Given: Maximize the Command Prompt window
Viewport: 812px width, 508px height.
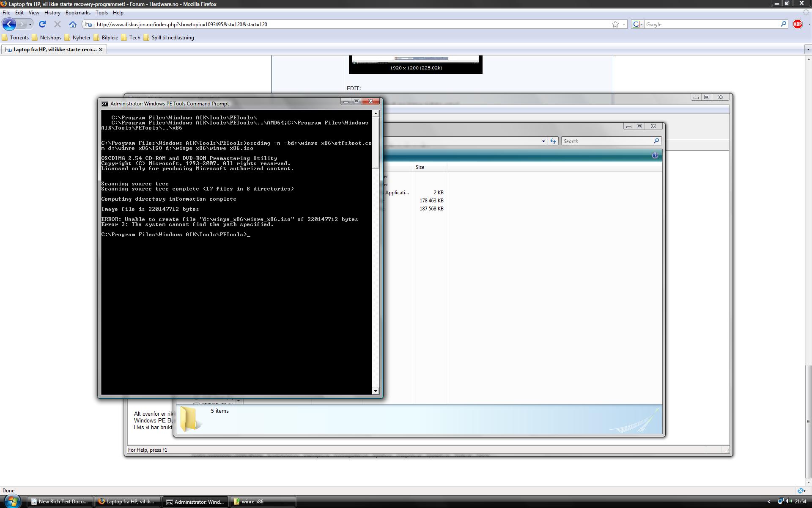Looking at the screenshot, I should click(x=357, y=102).
